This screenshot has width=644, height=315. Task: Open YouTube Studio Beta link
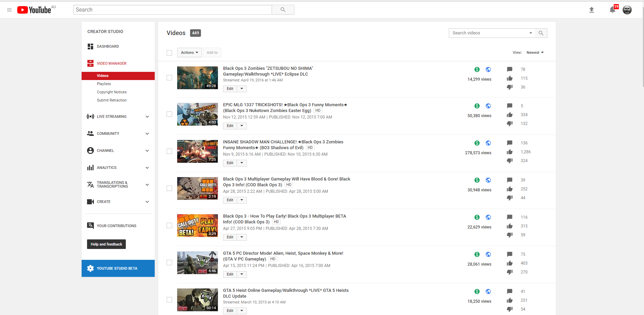point(118,268)
